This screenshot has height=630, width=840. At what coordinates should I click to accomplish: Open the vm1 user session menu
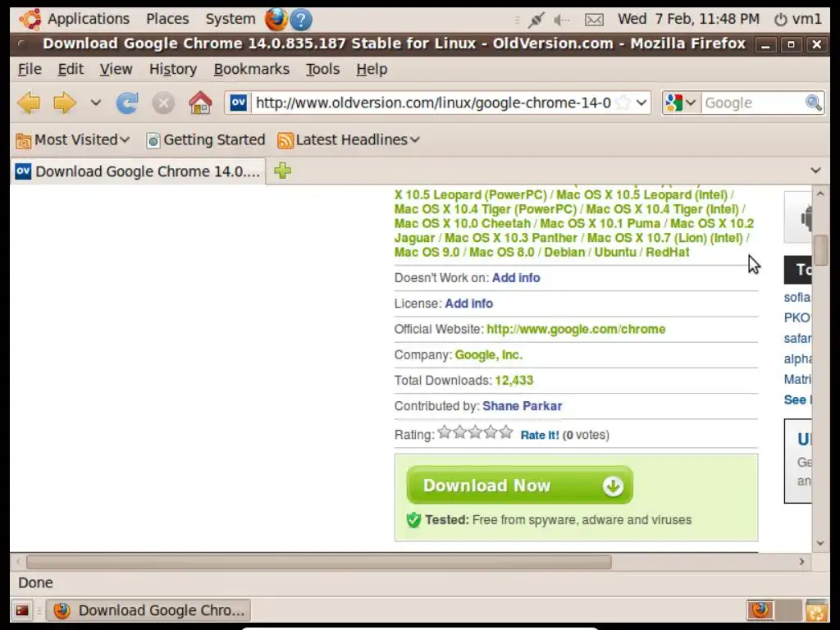coord(797,20)
